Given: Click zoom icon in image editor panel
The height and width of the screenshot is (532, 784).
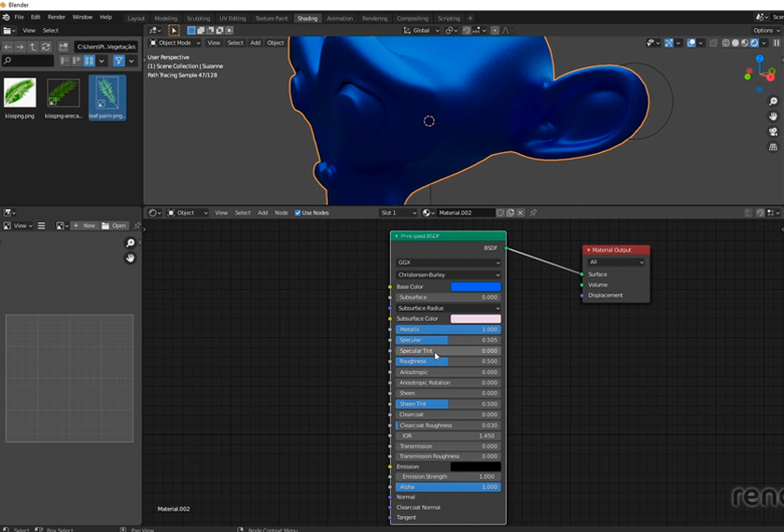Looking at the screenshot, I should click(x=131, y=244).
